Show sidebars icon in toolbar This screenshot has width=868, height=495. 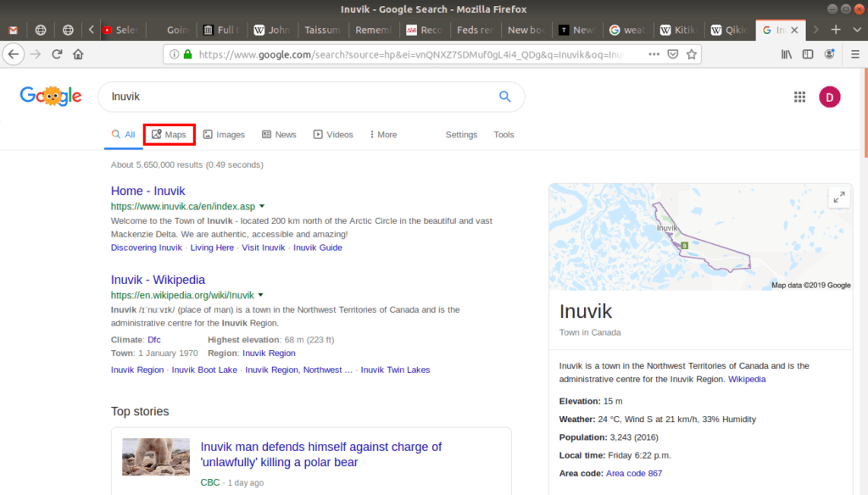pos(808,54)
